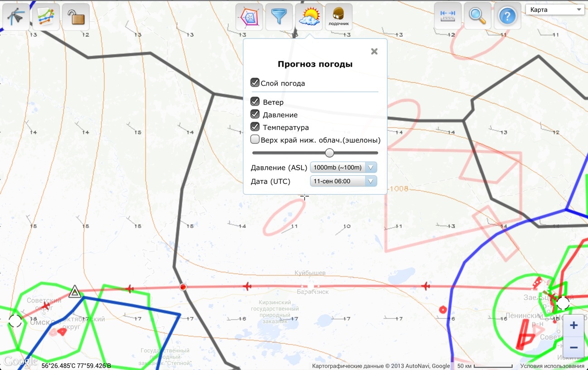Expand the Карта map type dropdown
588x370 pixels.
(x=554, y=10)
